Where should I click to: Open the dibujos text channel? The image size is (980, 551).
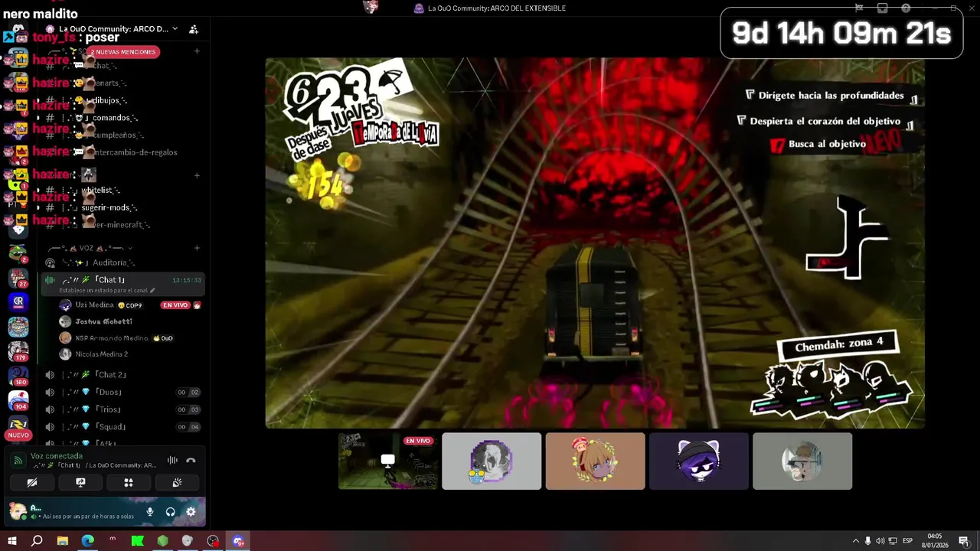pyautogui.click(x=122, y=100)
